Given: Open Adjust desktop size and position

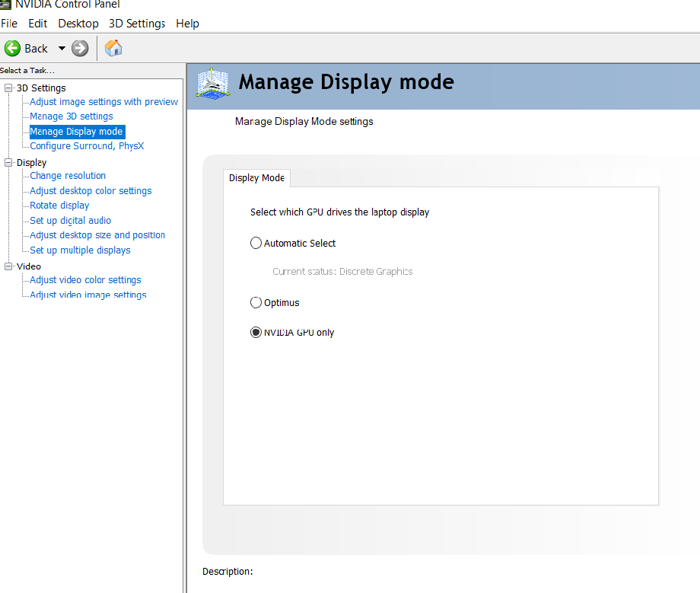Looking at the screenshot, I should click(97, 235).
